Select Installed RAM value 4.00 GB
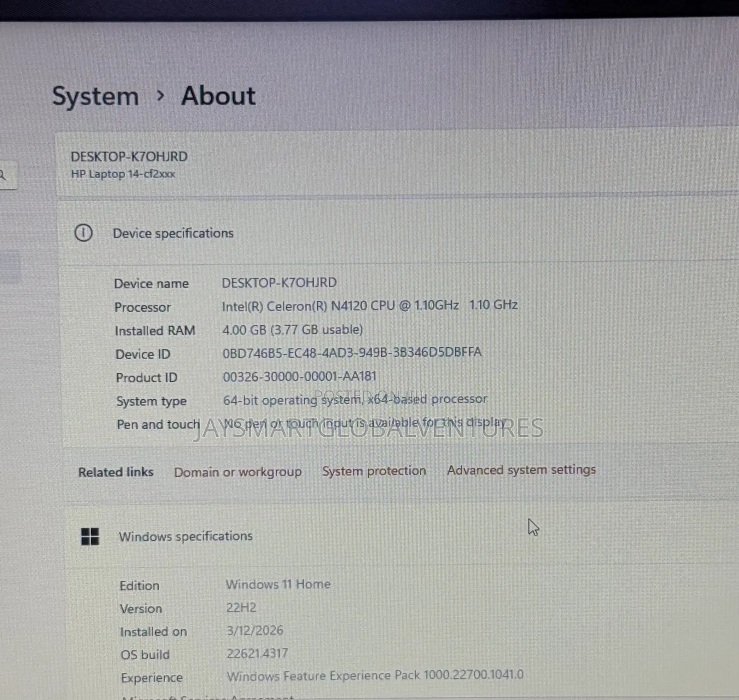The width and height of the screenshot is (739, 700). (293, 330)
